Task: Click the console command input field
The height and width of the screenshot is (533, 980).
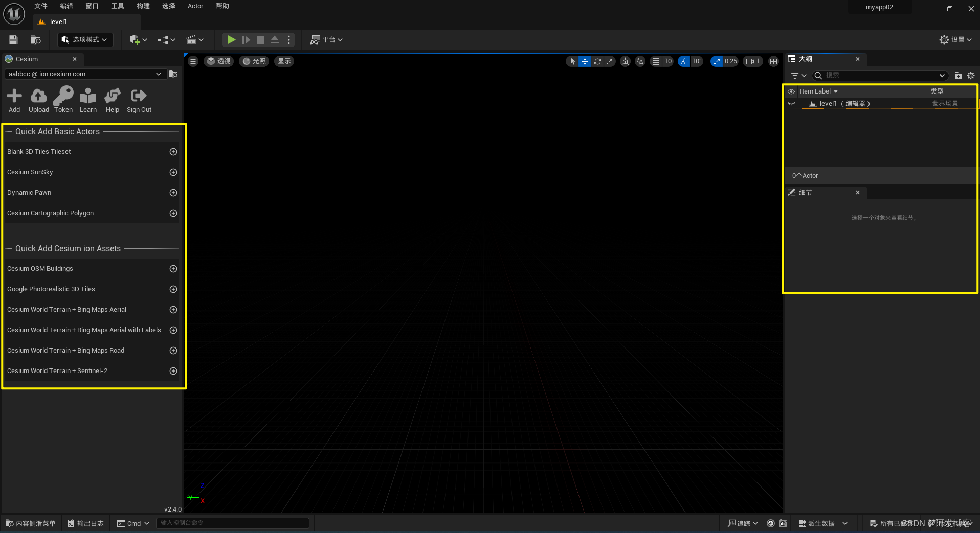Action: click(233, 523)
